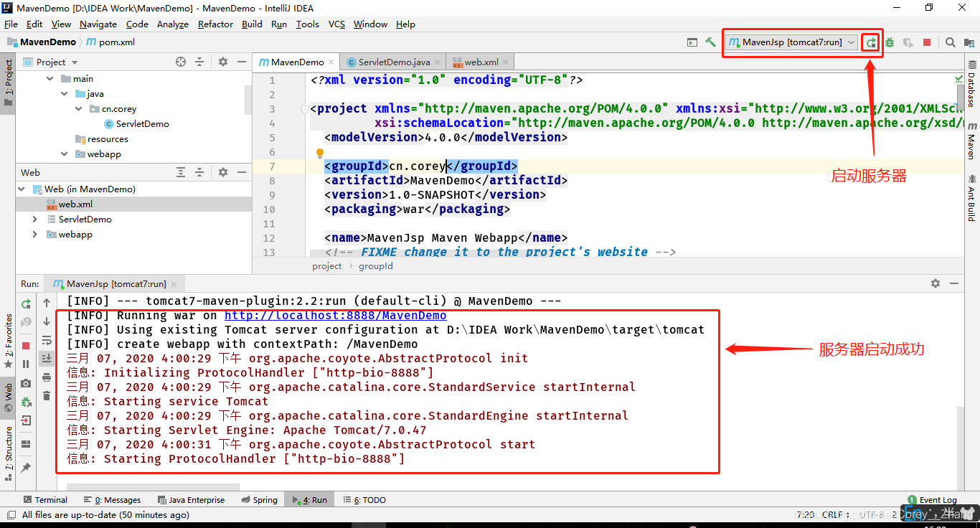Click the green Debug bug icon in the main toolbar
Screen dimensions: 980x528
pyautogui.click(x=890, y=42)
